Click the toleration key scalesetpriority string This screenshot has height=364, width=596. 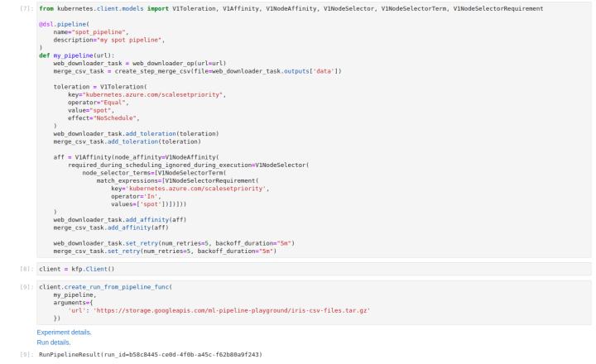152,94
